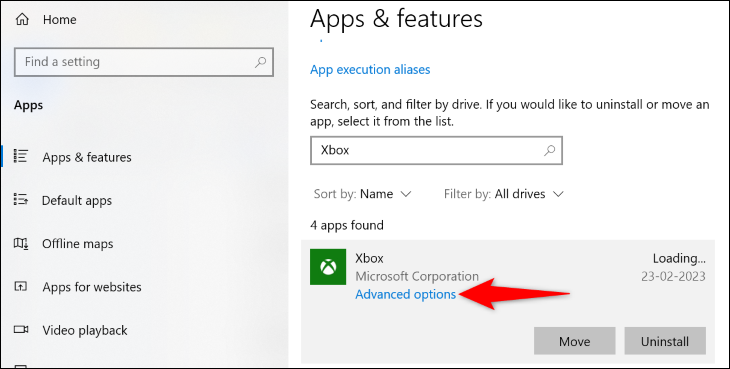The image size is (730, 369).
Task: Open App execution aliases link
Action: pos(370,70)
